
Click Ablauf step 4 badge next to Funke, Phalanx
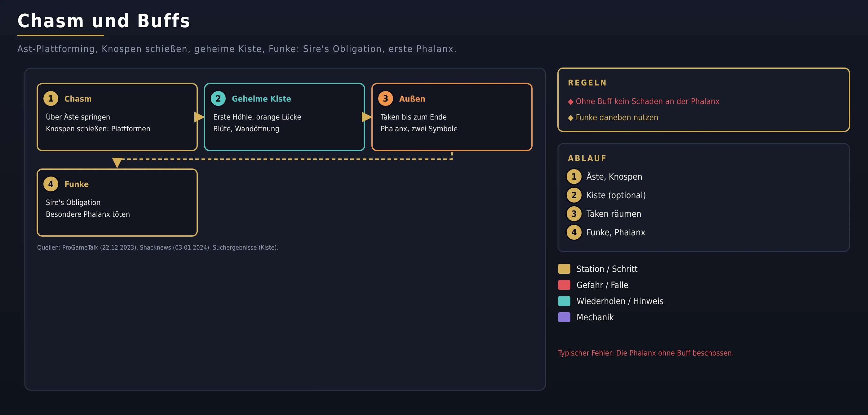[574, 232]
